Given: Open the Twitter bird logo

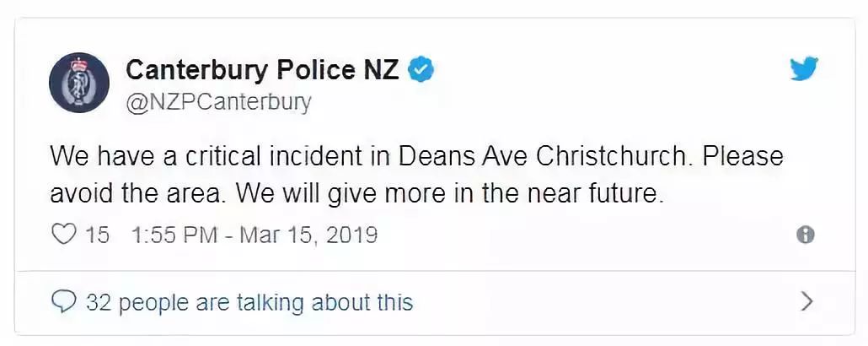Looking at the screenshot, I should [804, 69].
